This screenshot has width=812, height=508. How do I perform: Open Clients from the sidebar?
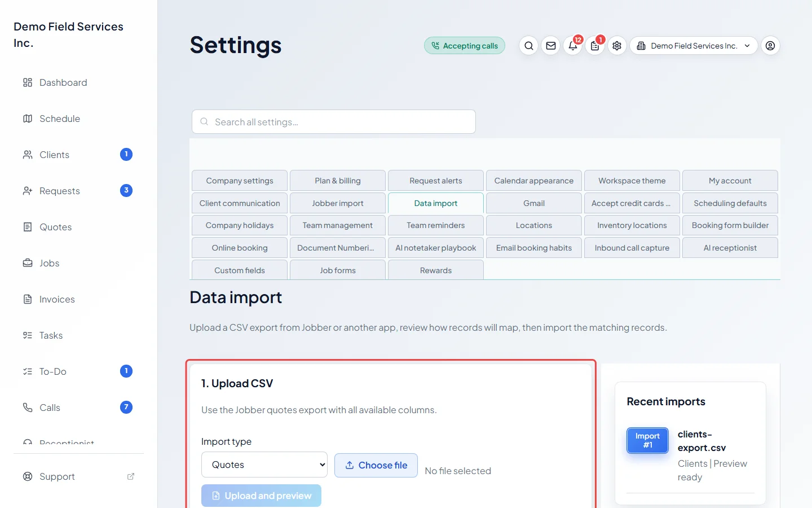[78, 155]
